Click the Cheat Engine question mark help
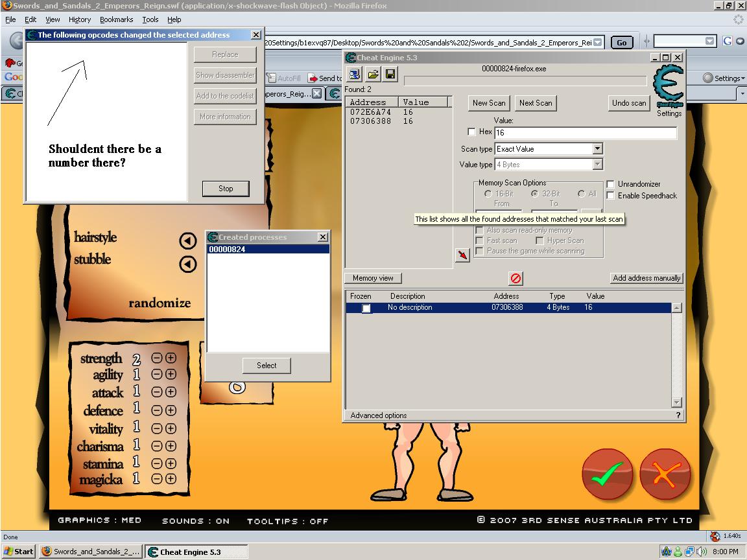This screenshot has height=560, width=747. tap(678, 415)
